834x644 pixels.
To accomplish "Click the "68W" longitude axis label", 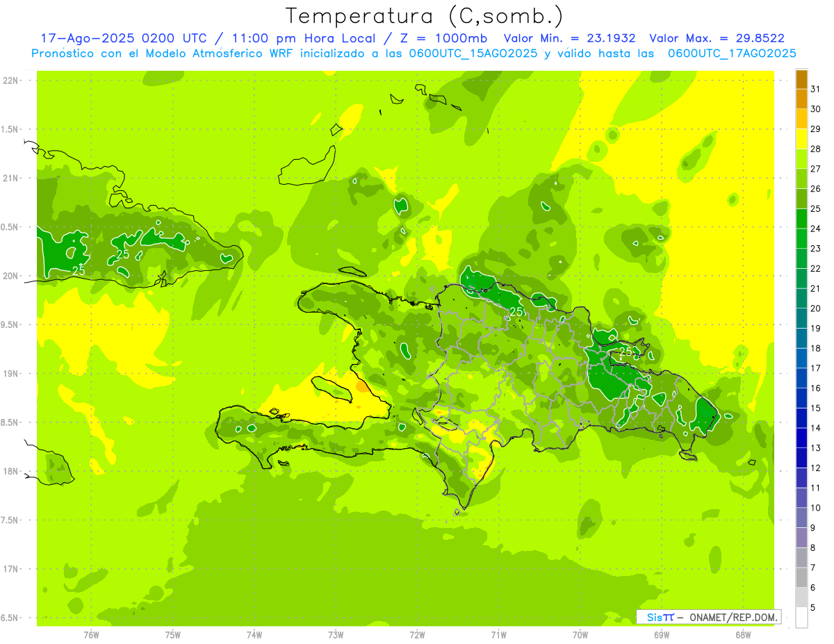I will (x=743, y=634).
